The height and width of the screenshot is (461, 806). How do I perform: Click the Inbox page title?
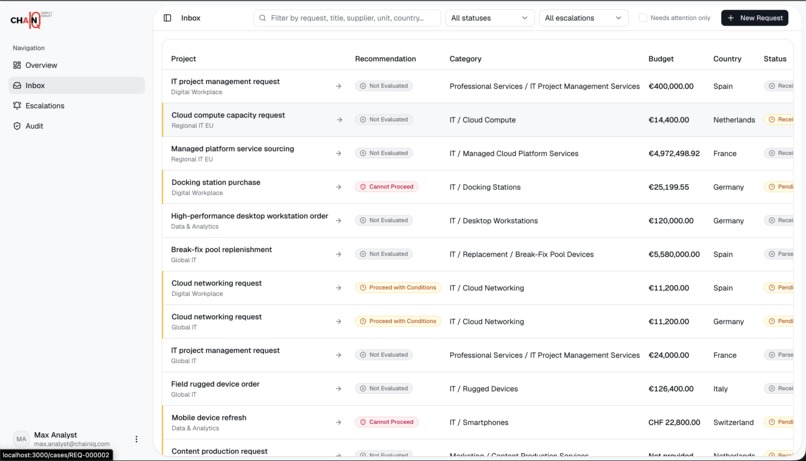click(191, 18)
